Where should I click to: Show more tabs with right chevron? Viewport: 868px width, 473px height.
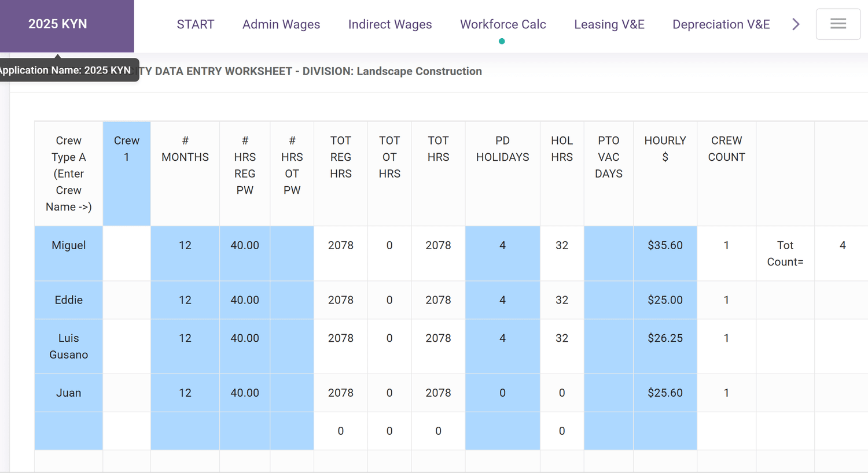click(x=796, y=24)
